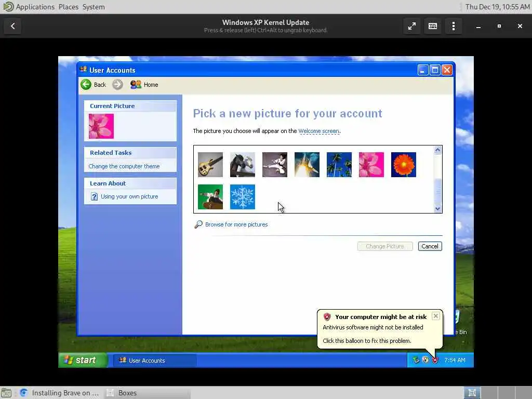Viewport: 532px width, 399px height.
Task: Select the palm trees picture
Action: [x=339, y=165]
